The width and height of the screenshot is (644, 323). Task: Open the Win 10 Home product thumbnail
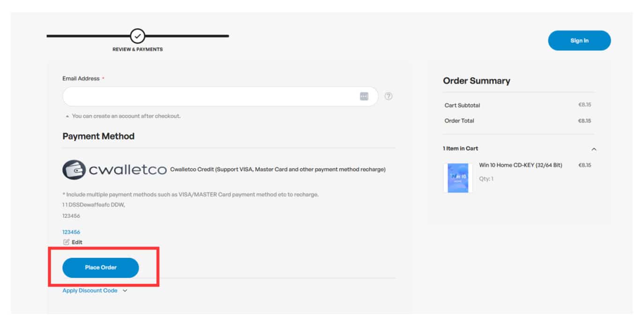(458, 178)
